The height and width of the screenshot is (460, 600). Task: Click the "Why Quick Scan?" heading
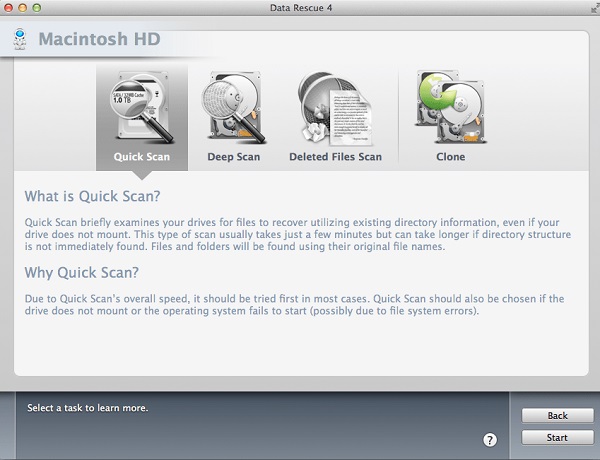click(82, 272)
